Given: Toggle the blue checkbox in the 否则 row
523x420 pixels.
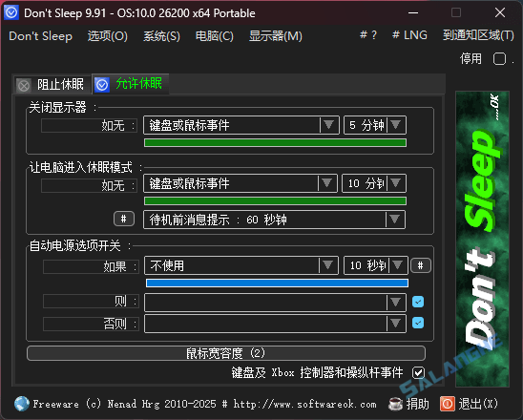Looking at the screenshot, I should tap(418, 323).
